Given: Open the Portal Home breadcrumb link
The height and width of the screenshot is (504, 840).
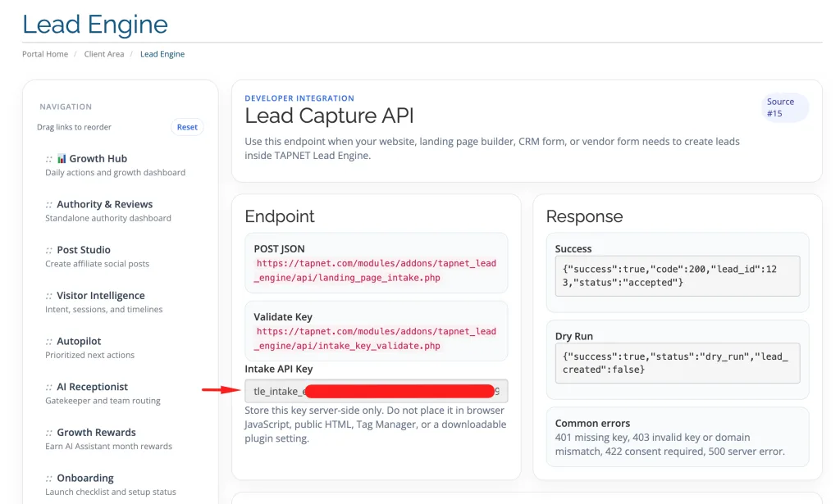Looking at the screenshot, I should point(45,54).
